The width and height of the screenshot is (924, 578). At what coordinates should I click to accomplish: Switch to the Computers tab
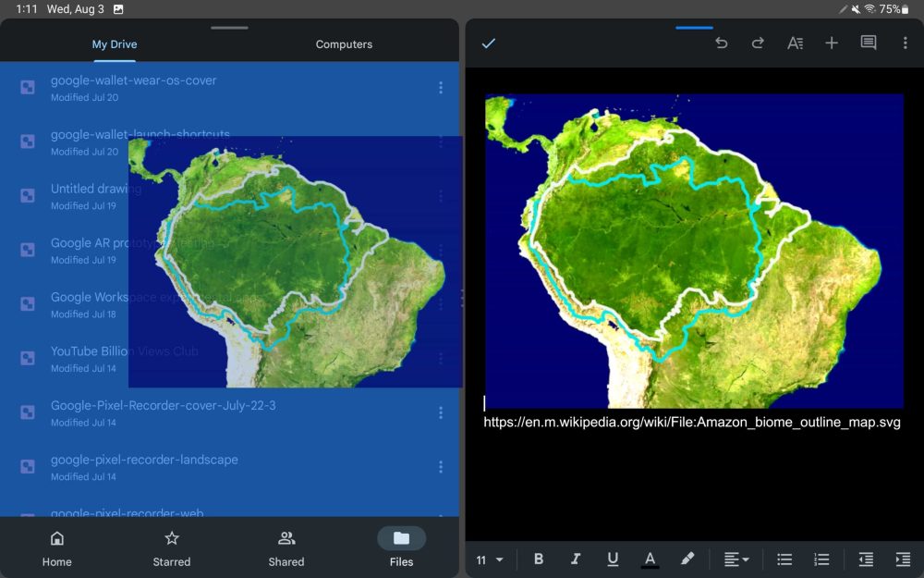[x=344, y=44]
